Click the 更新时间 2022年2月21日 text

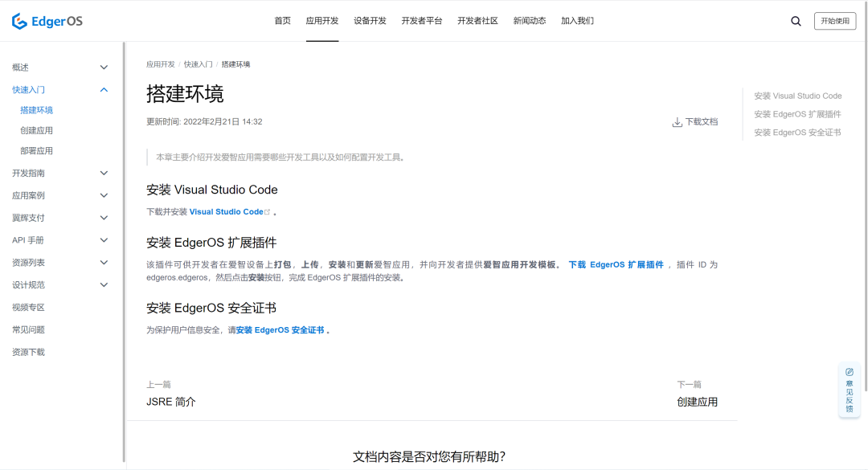point(204,122)
